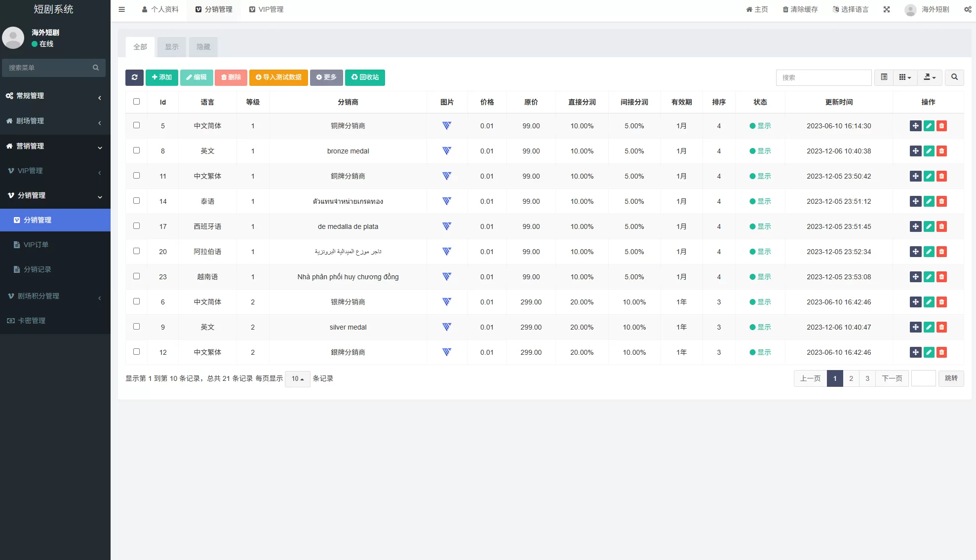Select the checkbox for row Id 23

click(136, 276)
